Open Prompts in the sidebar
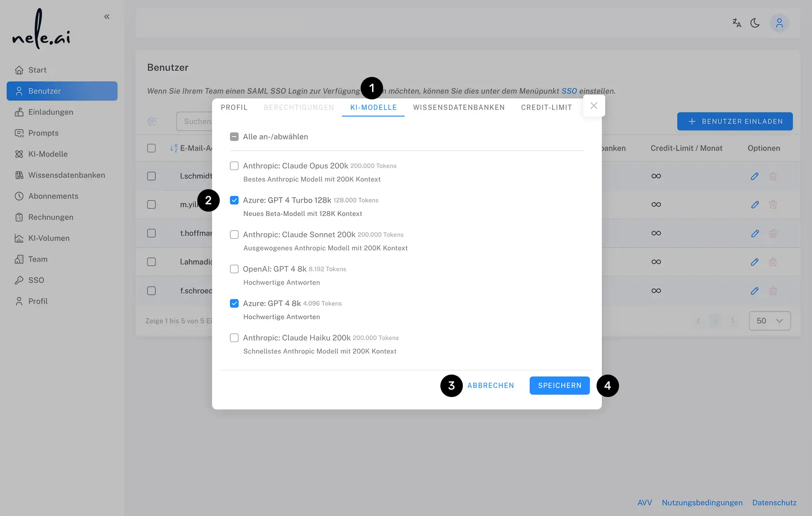The image size is (812, 516). (62, 133)
